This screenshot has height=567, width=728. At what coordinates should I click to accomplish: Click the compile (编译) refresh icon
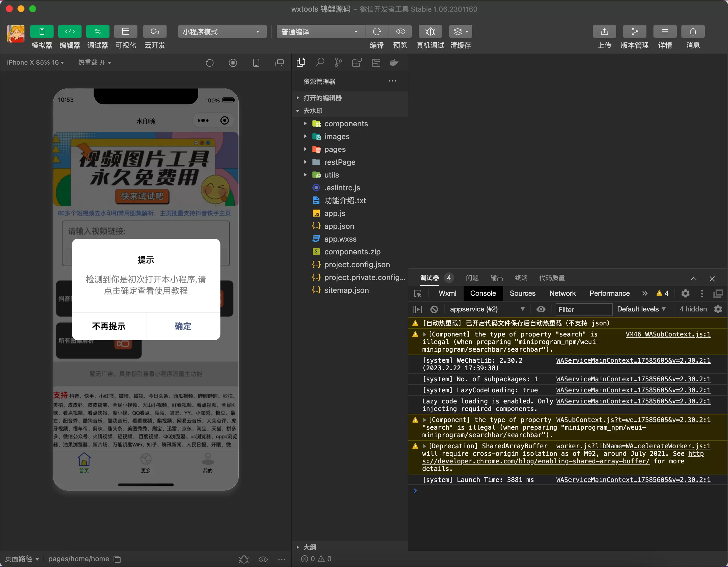coord(377,32)
